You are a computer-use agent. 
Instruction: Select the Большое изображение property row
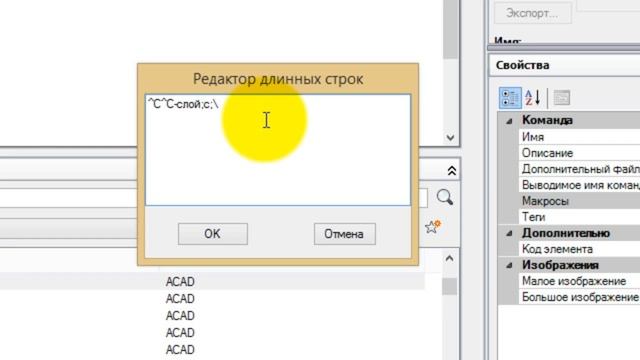coord(580,297)
